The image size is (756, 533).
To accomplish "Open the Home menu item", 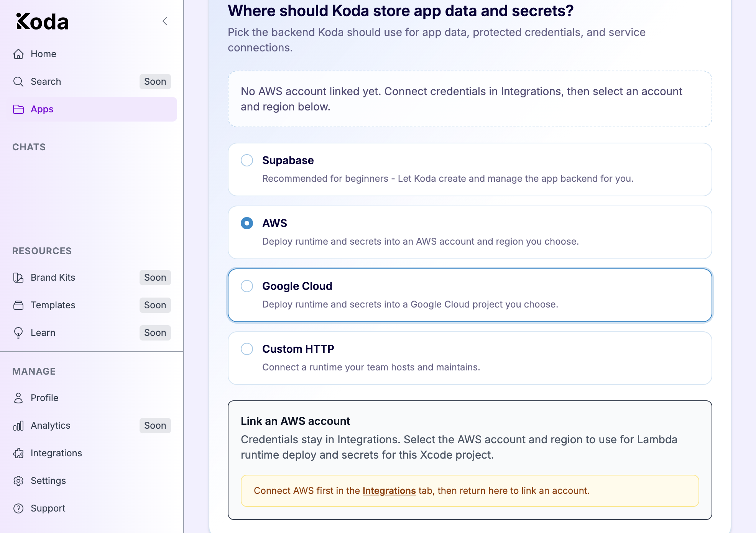I will click(x=92, y=54).
